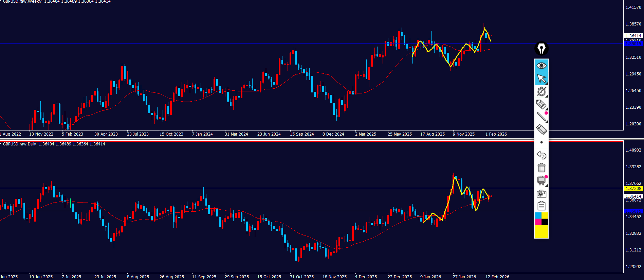Screen dimensions: 644x280
Task: Clear the drawing with the trash icon
Action: pyautogui.click(x=541, y=168)
